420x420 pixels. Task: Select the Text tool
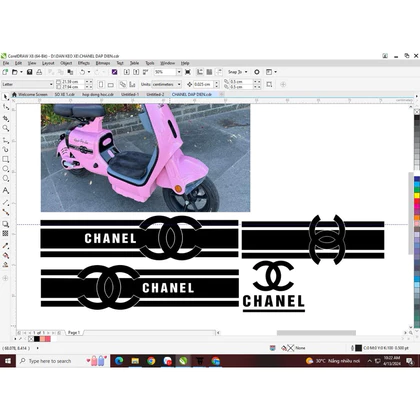[6, 190]
